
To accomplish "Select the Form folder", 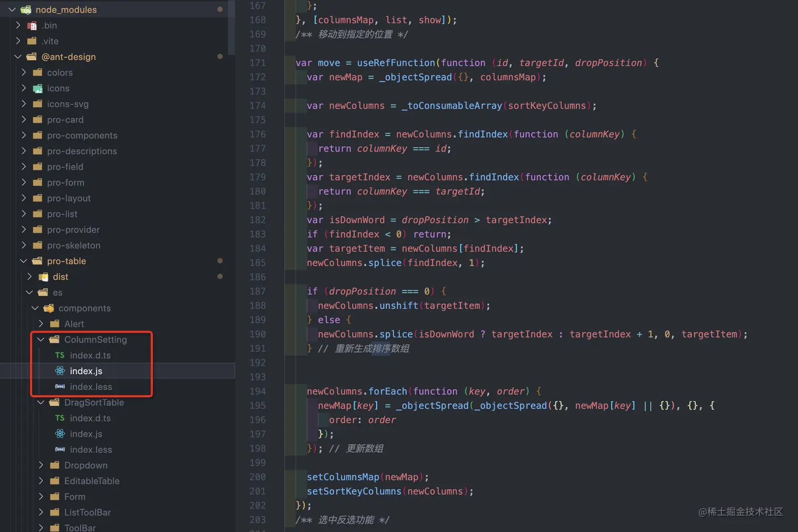I will tap(74, 497).
